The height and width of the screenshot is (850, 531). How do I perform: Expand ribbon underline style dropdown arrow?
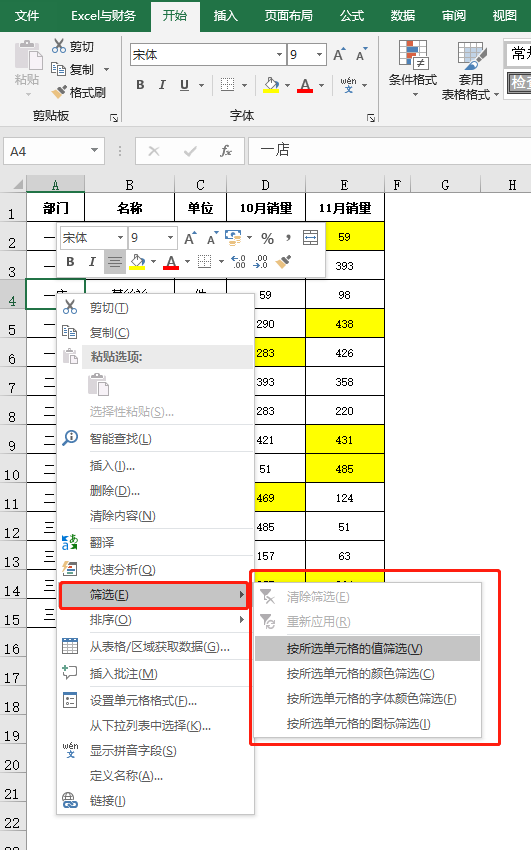(x=202, y=85)
